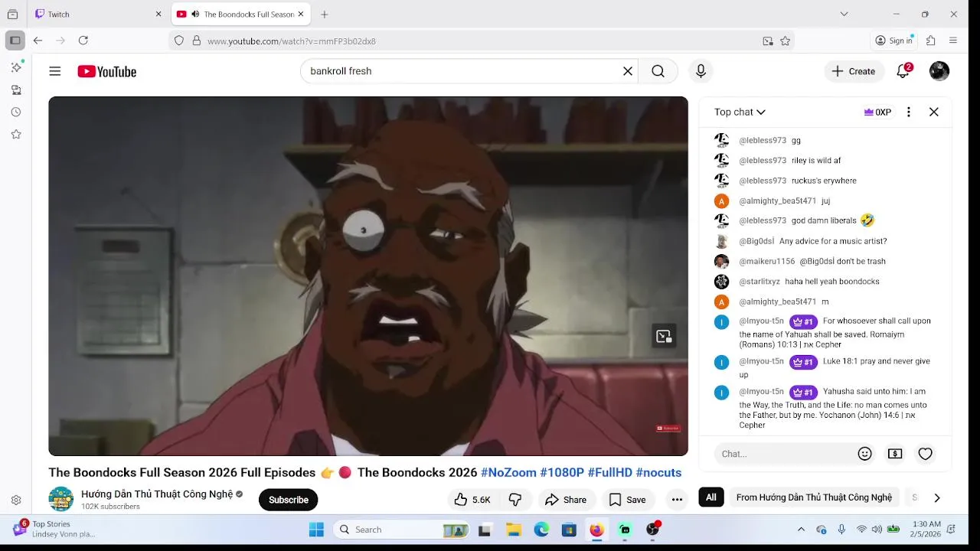Save video to a playlist
The height and width of the screenshot is (551, 980).
click(x=627, y=500)
